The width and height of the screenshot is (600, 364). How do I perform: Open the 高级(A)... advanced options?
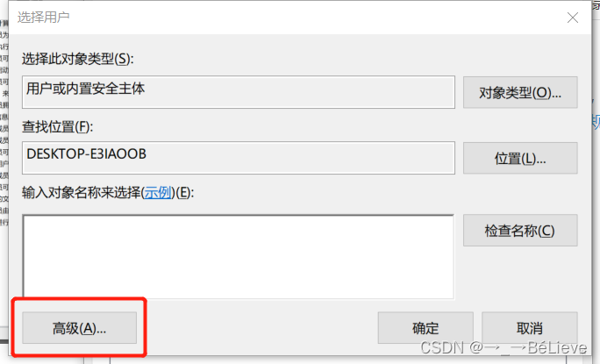(x=79, y=328)
